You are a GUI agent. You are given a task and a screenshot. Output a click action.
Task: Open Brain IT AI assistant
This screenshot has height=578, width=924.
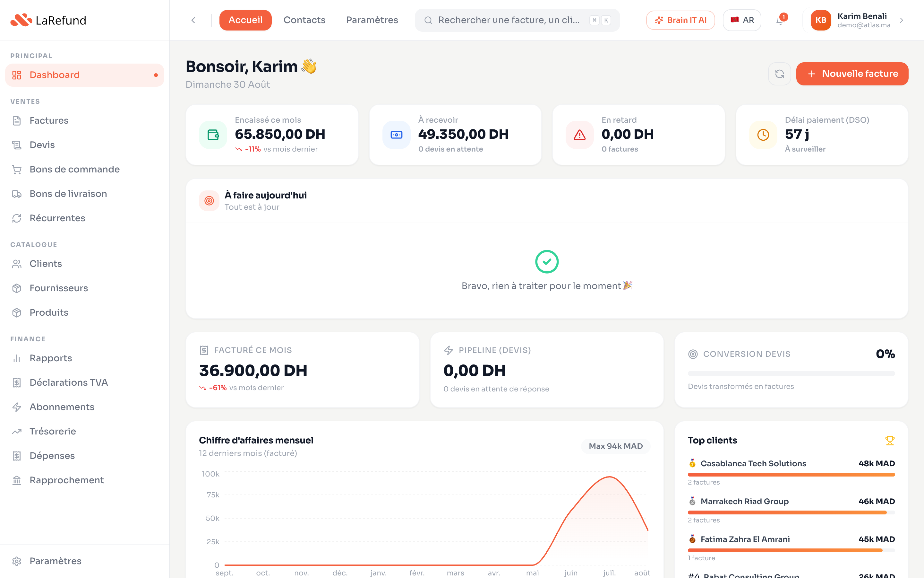(x=680, y=20)
